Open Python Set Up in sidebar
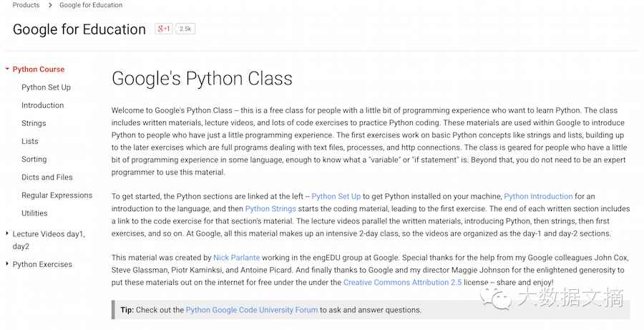 click(x=46, y=87)
